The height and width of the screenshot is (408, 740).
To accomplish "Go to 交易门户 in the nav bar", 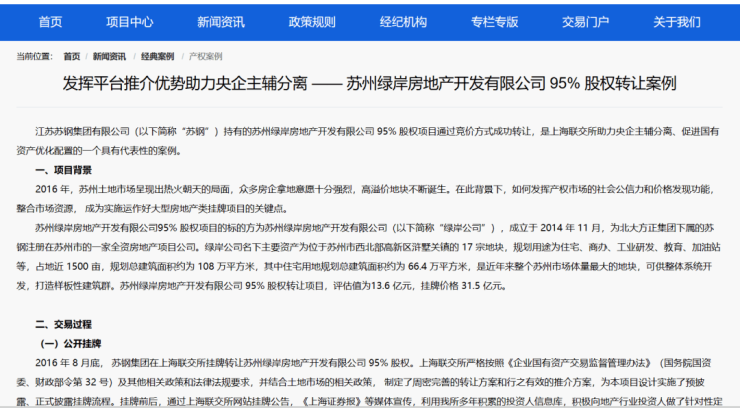I will (x=585, y=21).
